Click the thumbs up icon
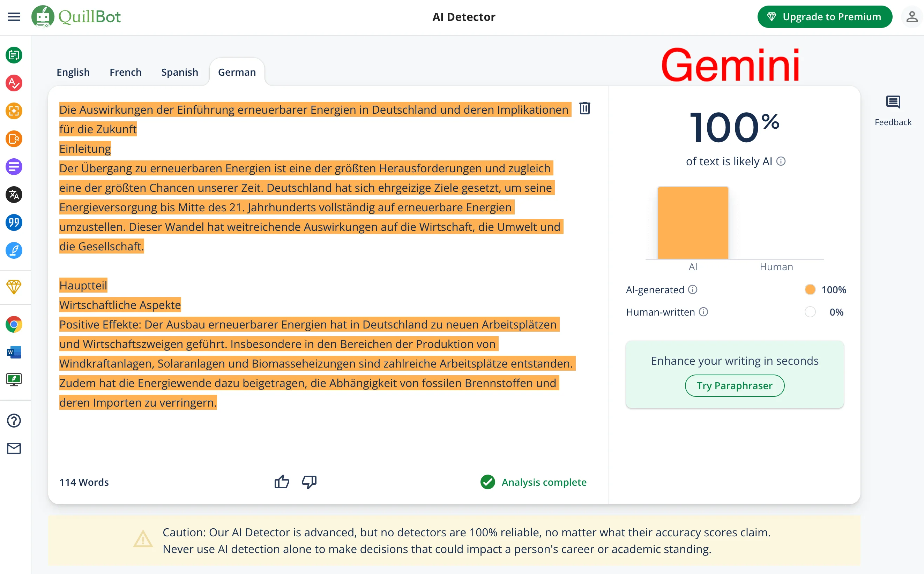The width and height of the screenshot is (924, 574). point(282,482)
